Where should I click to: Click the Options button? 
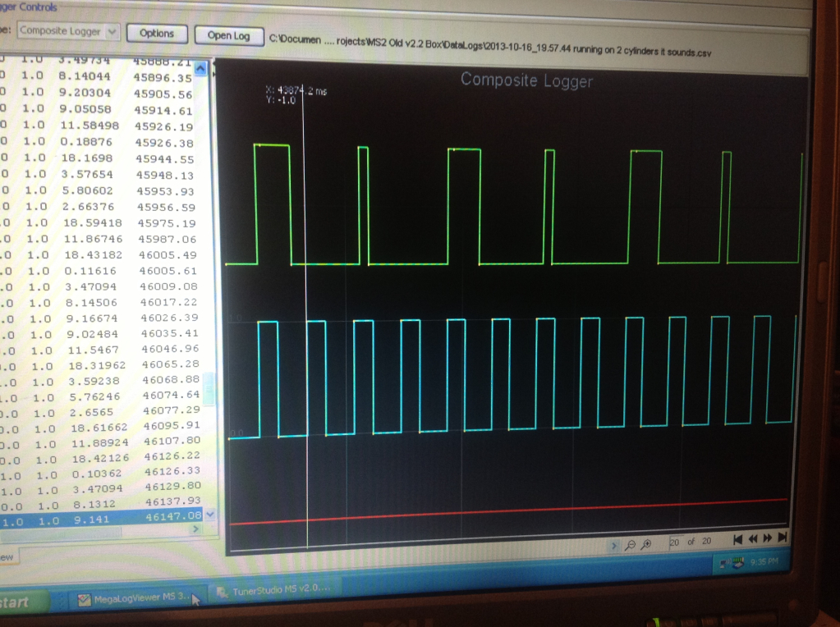[156, 34]
